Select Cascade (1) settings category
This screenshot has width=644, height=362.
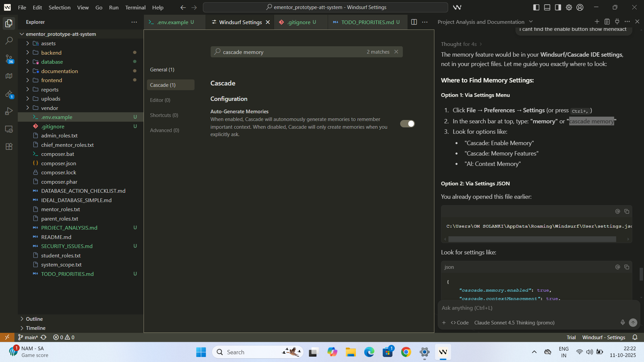pos(170,85)
